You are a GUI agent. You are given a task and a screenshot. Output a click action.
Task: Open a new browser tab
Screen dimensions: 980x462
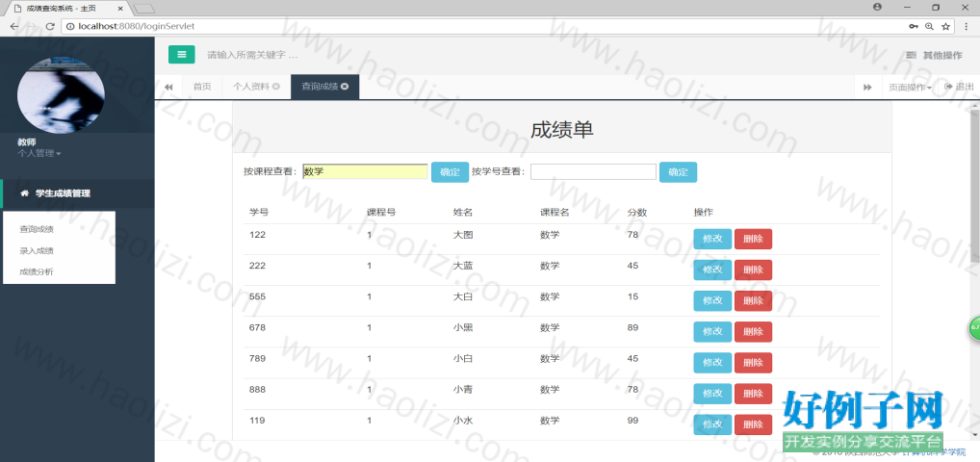click(x=143, y=8)
